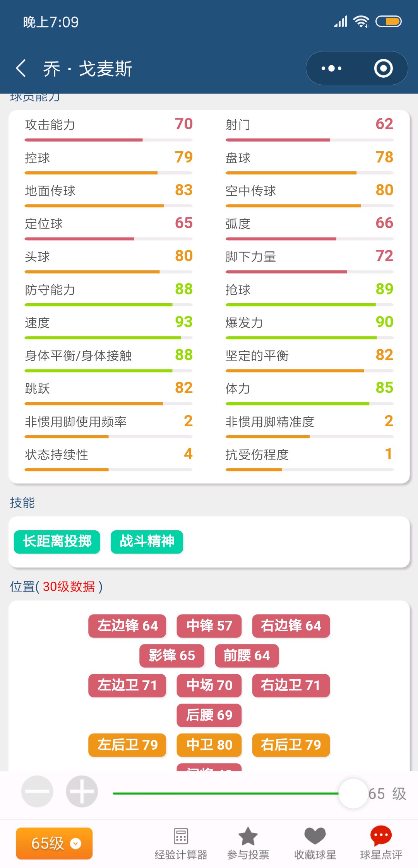Click the 速度 93 stat row

pos(108,323)
